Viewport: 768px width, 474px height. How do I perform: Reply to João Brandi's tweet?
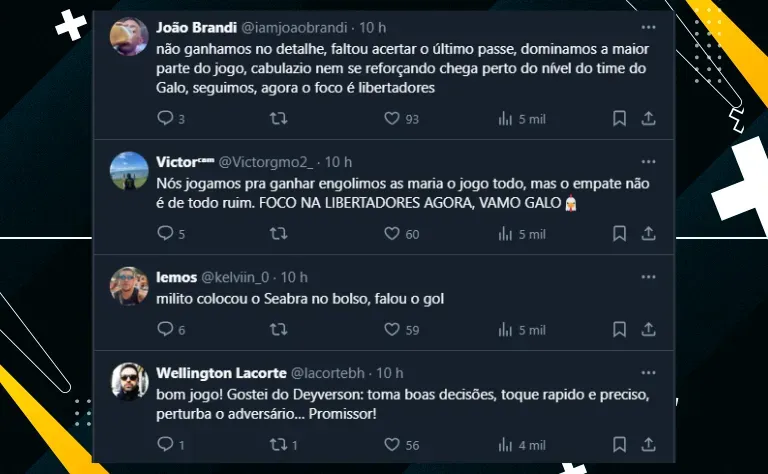click(x=166, y=118)
